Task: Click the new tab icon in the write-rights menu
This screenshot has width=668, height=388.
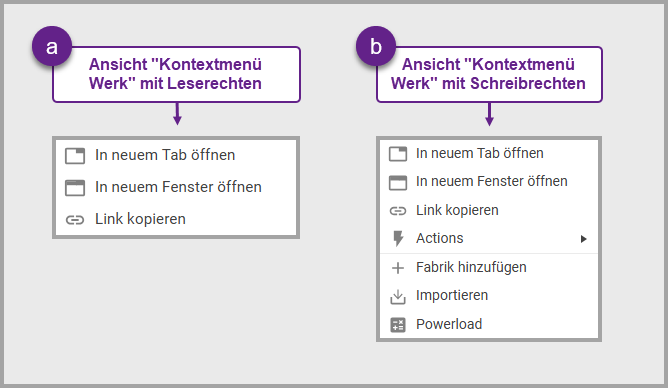Action: tap(398, 153)
